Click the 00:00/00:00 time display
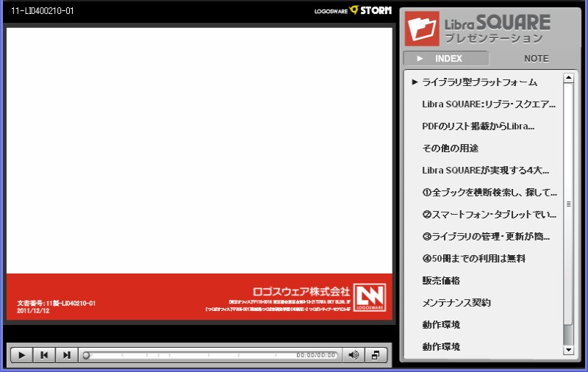Image resolution: width=588 pixels, height=372 pixels. click(315, 355)
